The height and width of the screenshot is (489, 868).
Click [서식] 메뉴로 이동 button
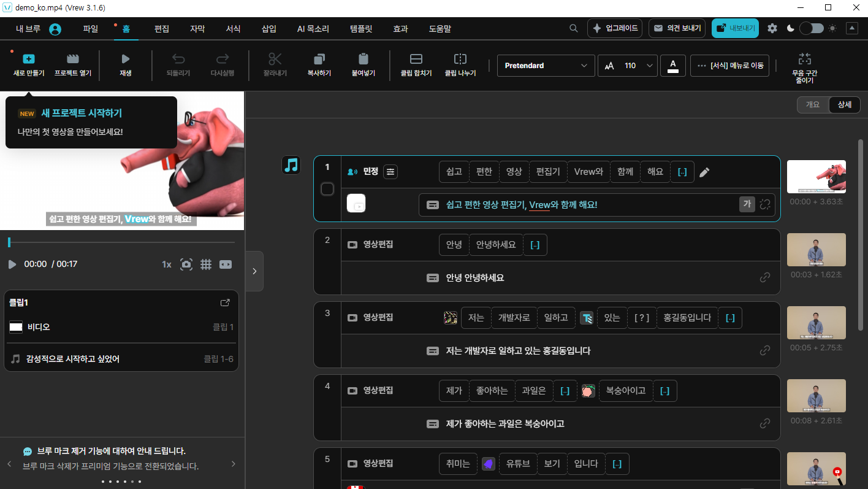pos(730,66)
